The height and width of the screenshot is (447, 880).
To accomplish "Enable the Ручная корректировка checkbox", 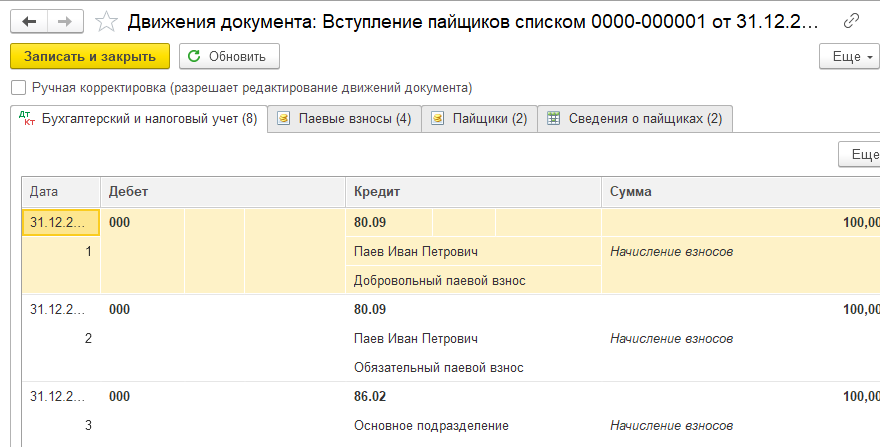I will (18, 88).
